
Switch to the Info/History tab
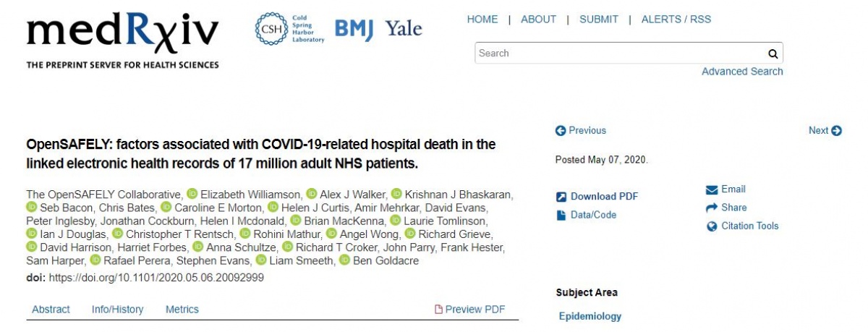click(117, 310)
